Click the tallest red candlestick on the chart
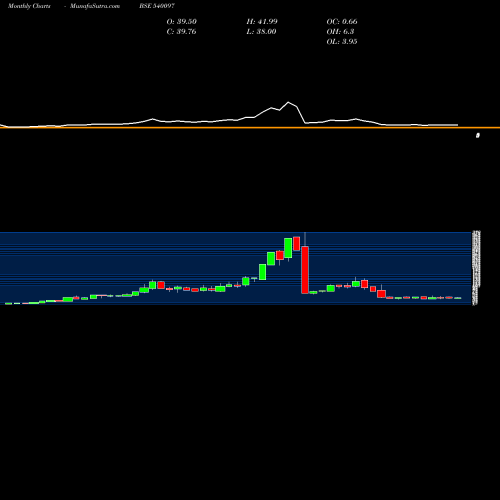Screen dimensions: 500x500 click(x=305, y=270)
